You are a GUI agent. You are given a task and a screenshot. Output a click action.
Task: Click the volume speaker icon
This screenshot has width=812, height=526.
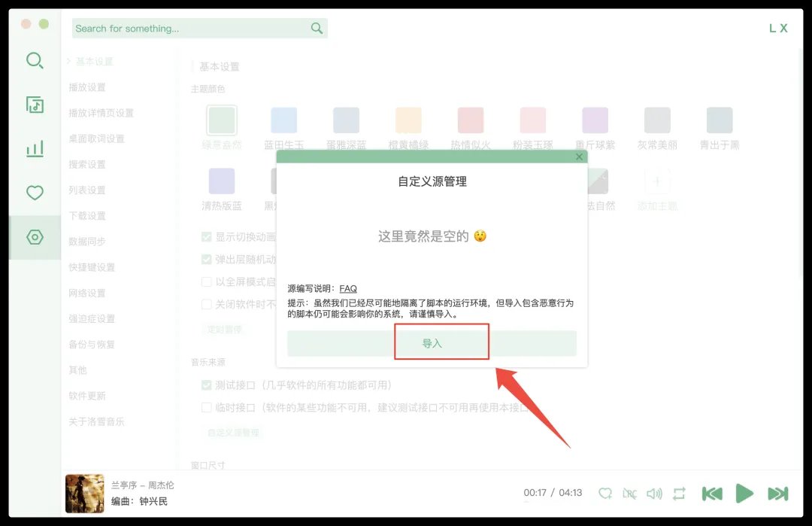654,494
